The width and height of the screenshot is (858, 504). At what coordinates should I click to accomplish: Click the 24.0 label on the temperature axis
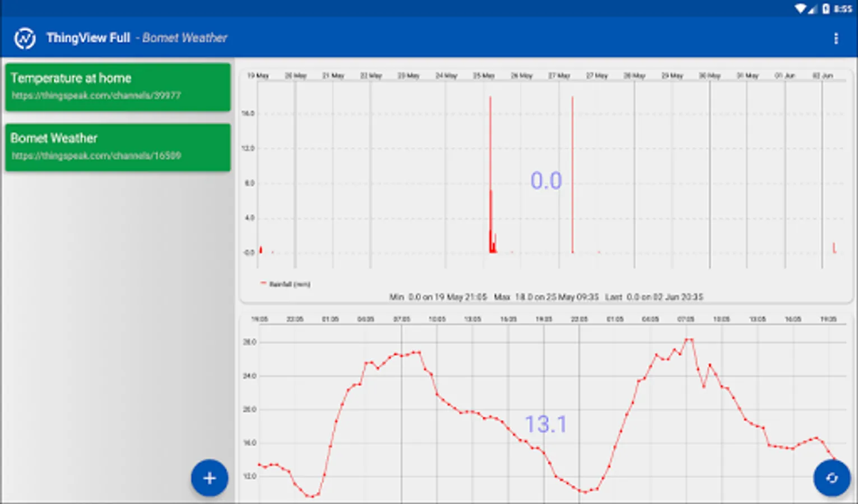coord(249,376)
